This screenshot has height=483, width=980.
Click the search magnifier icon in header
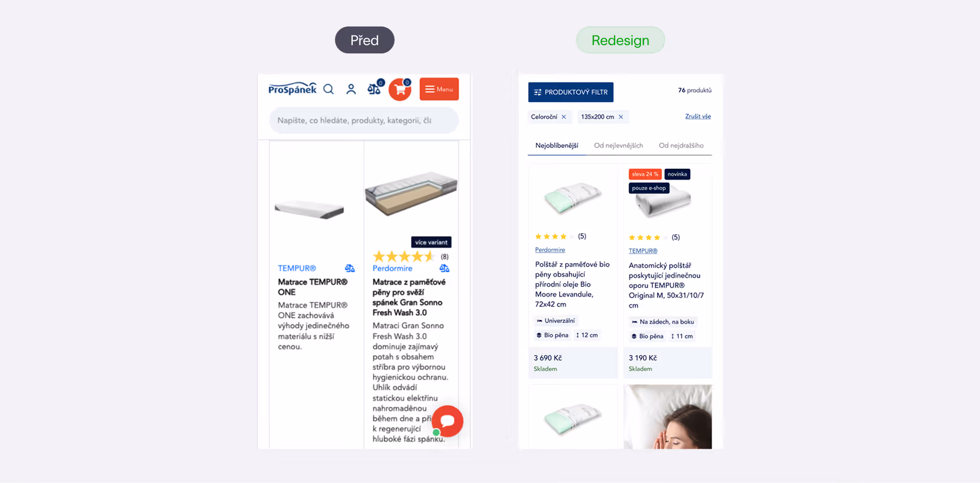(328, 89)
